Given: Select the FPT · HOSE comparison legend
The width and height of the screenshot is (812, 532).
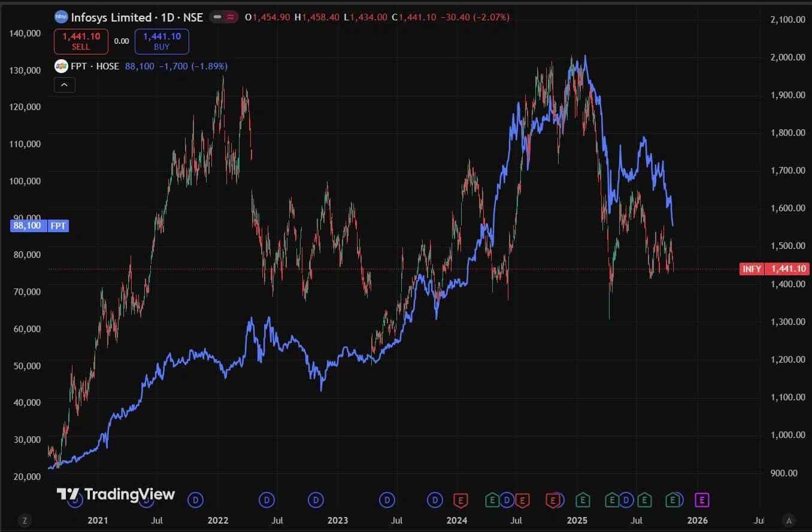Looking at the screenshot, I should pos(95,66).
